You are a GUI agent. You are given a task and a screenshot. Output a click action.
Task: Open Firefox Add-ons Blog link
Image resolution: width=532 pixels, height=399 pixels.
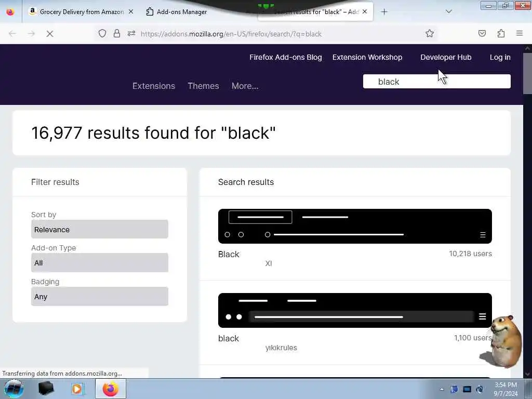click(x=286, y=57)
